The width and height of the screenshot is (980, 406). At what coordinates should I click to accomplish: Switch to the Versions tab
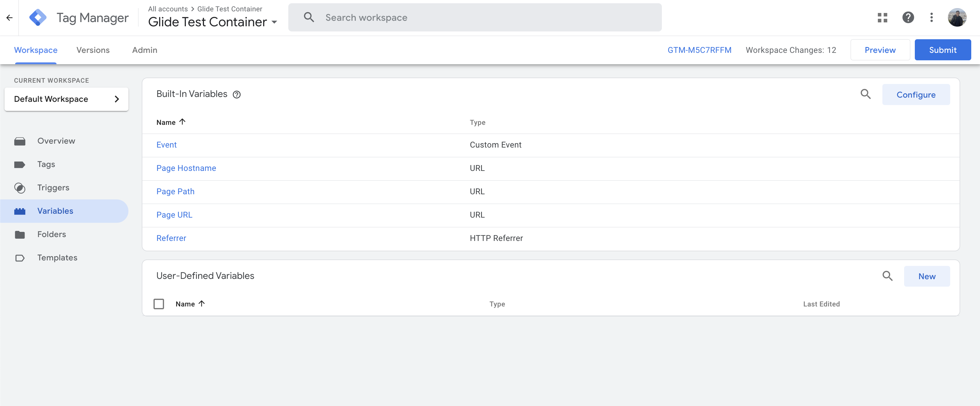[93, 50]
